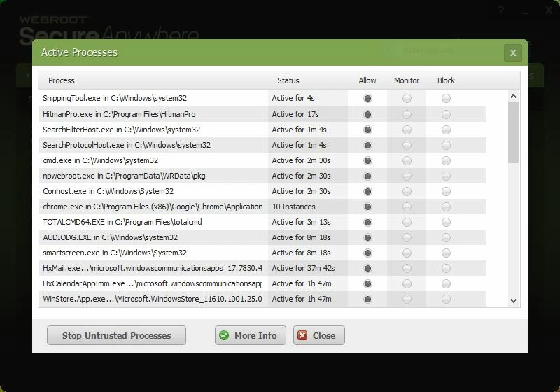Set cmd.exe to Monitor
Viewport: 560px width, 392px height.
[x=407, y=160]
